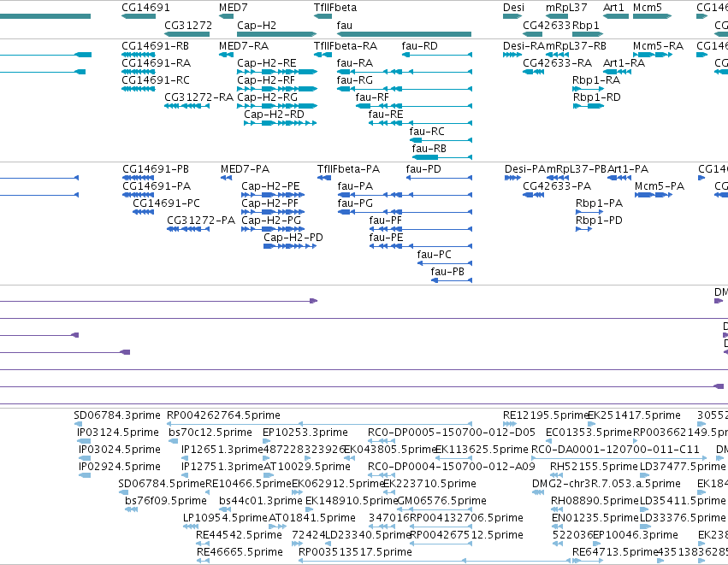This screenshot has width=728, height=565.
Task: Select protein TfIIFbeta-PA
Action: point(324,178)
